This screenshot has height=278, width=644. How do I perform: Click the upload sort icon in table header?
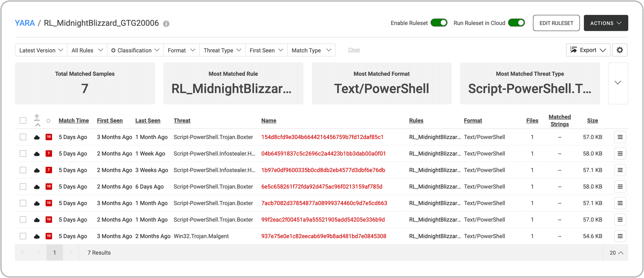click(x=37, y=117)
